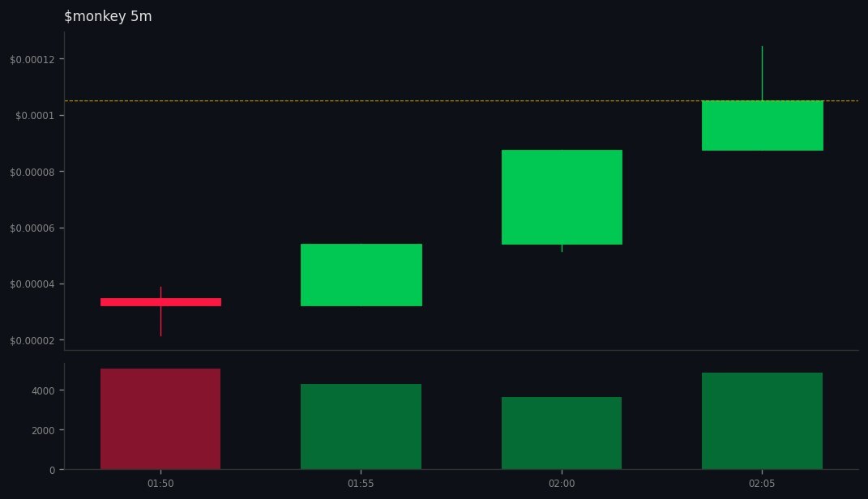The height and width of the screenshot is (499, 868).
Task: Click the $monkey 5m chart title
Action: (109, 15)
